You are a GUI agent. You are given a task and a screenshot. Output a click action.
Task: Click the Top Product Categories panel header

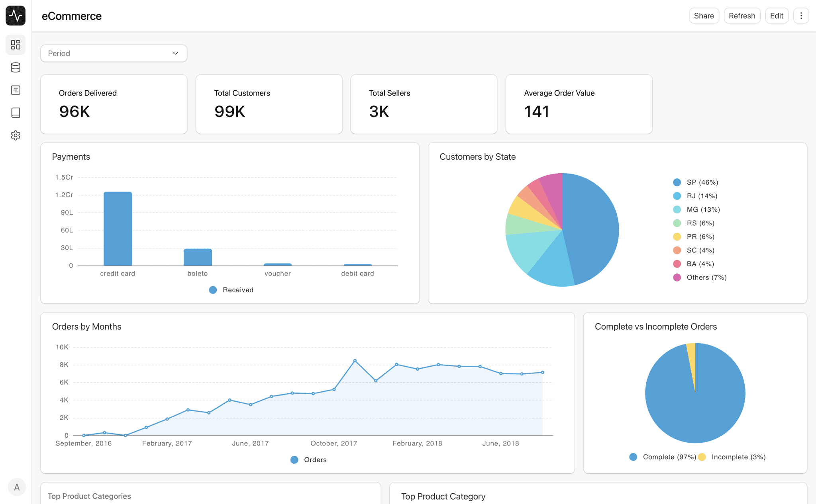pyautogui.click(x=89, y=496)
